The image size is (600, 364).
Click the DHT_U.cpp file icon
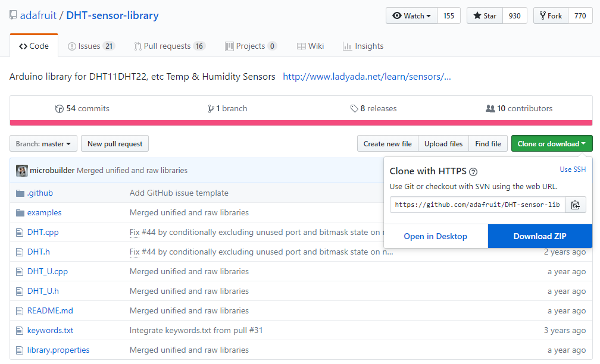tap(19, 272)
